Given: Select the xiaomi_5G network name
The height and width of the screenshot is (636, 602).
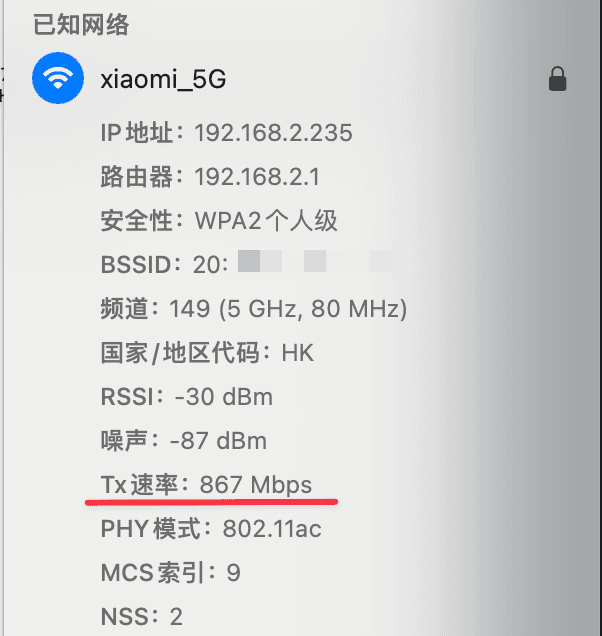Looking at the screenshot, I should click(x=163, y=79).
